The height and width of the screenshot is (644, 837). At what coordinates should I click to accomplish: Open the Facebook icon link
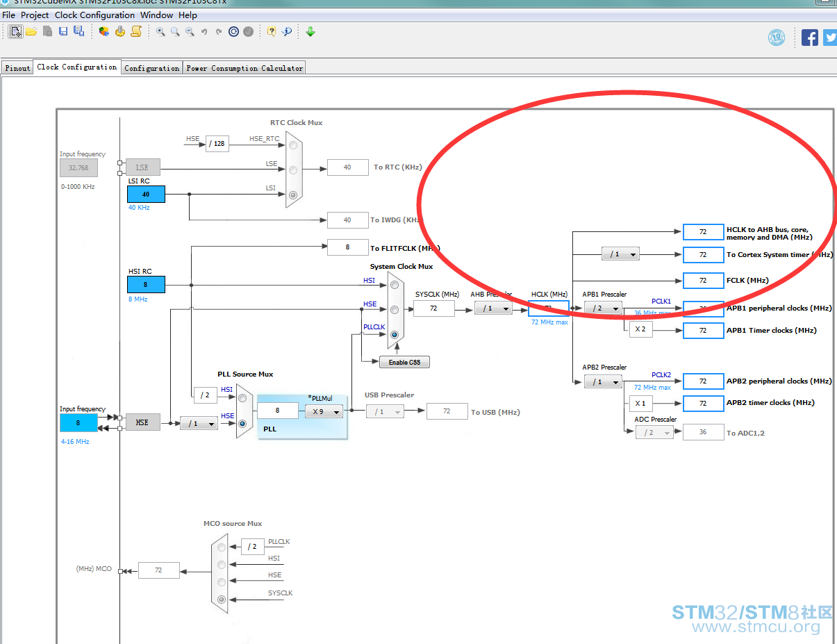click(810, 38)
